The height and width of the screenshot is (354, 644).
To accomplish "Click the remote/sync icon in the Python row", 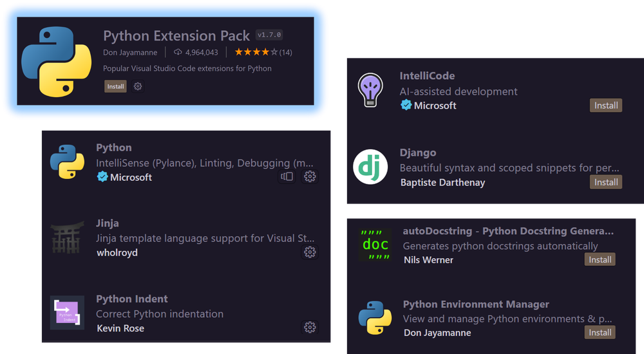I will click(287, 176).
